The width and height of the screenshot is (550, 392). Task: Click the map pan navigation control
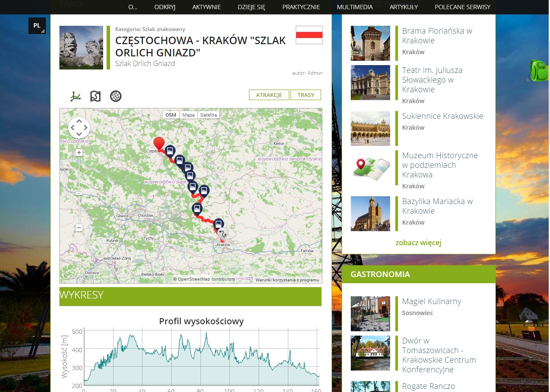(x=79, y=128)
